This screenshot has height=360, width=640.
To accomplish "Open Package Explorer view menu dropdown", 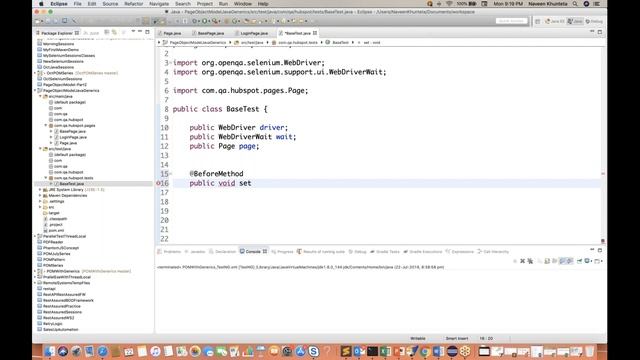I will [133, 31].
